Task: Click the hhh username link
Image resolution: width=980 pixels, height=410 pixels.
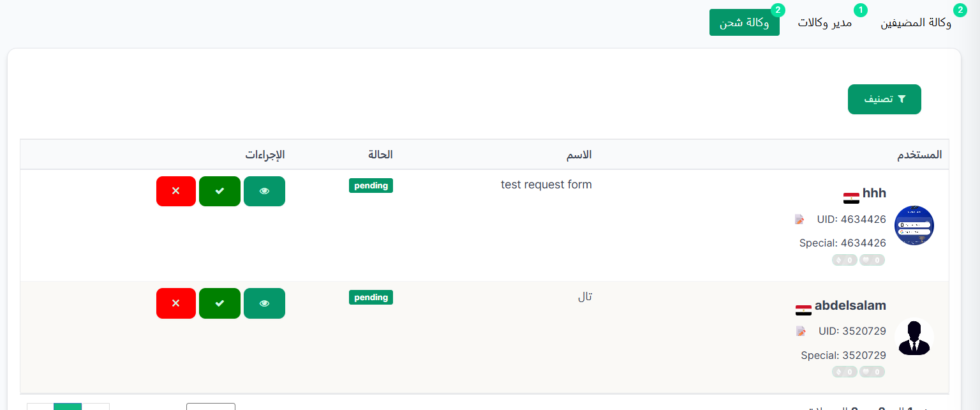Action: pyautogui.click(x=874, y=194)
